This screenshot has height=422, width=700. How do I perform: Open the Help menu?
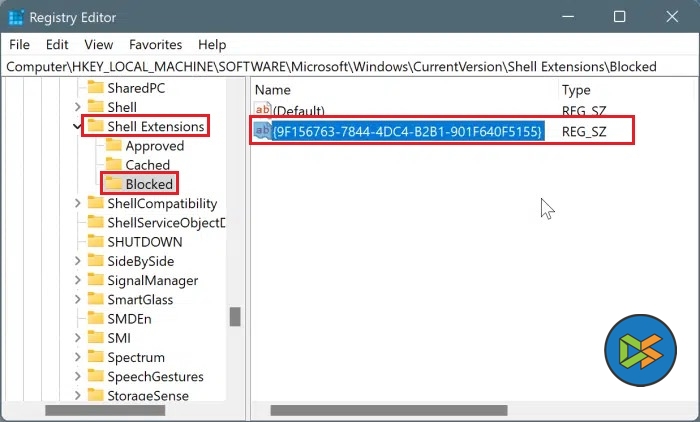coord(212,45)
